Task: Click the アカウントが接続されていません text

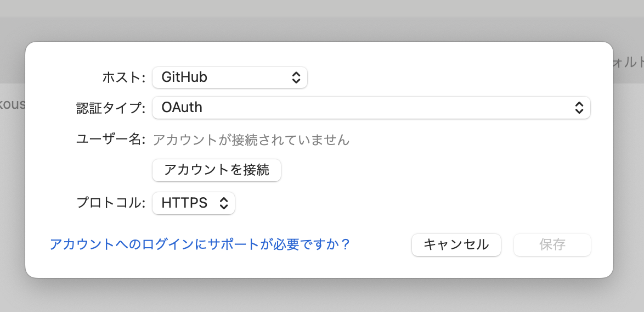Action: coord(251,140)
